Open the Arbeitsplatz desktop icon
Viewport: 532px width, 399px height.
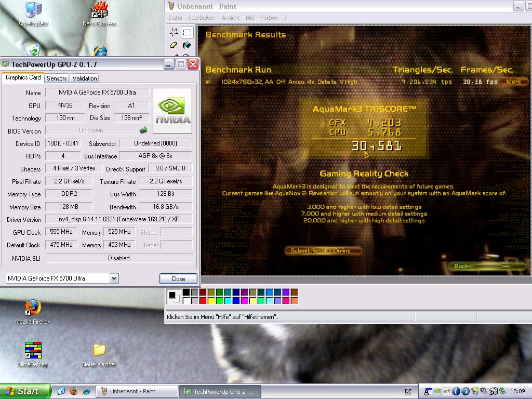click(33, 14)
